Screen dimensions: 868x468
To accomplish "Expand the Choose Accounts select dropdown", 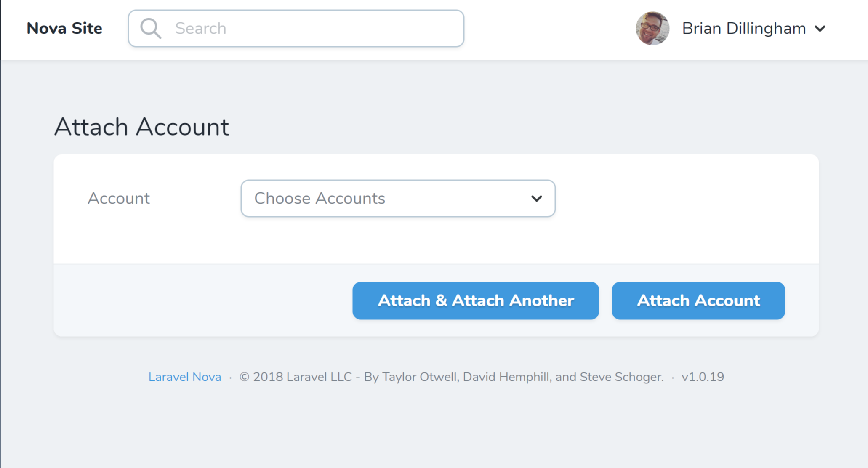I will coord(397,198).
